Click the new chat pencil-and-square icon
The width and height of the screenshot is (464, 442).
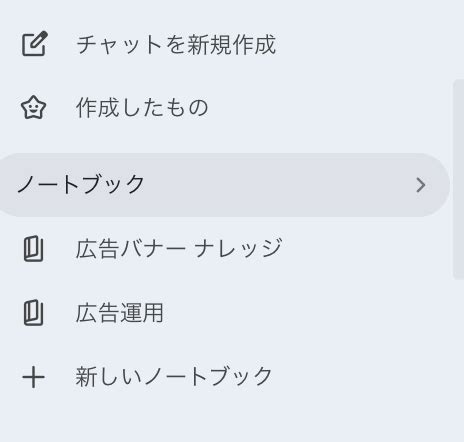tap(35, 44)
